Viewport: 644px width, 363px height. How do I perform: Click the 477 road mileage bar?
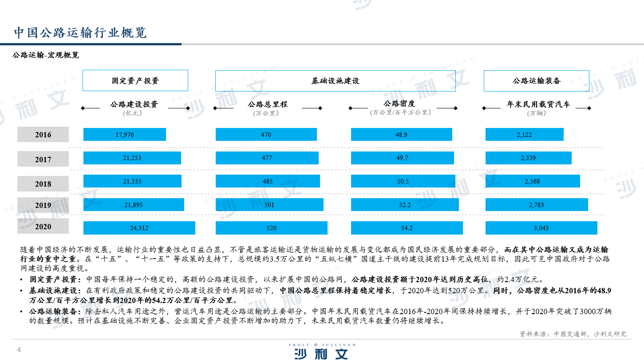[x=267, y=158]
